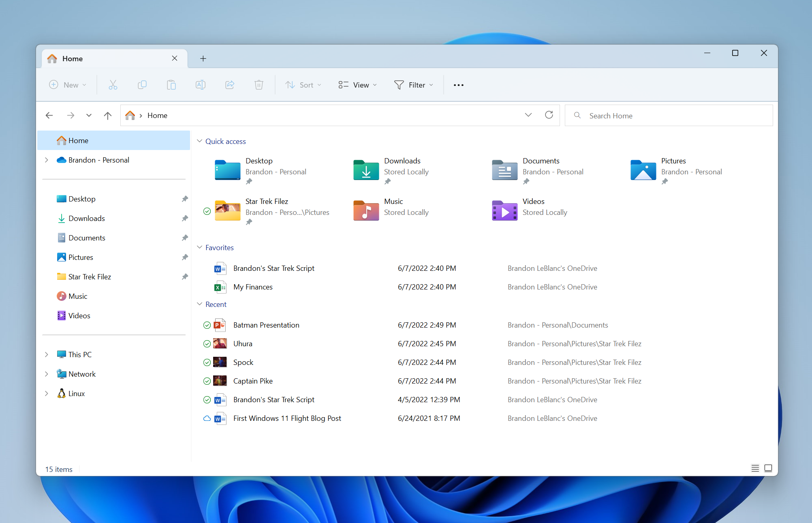This screenshot has height=523, width=812.
Task: Toggle details pane view icon
Action: [768, 468]
